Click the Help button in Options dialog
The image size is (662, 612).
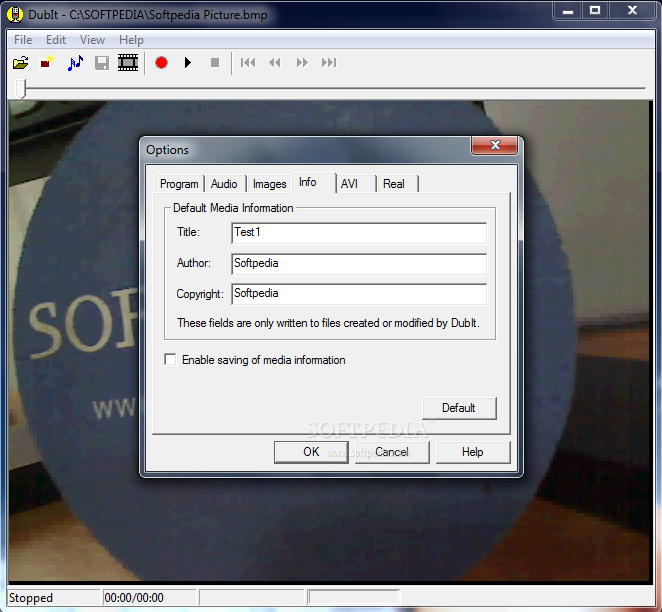tap(473, 452)
